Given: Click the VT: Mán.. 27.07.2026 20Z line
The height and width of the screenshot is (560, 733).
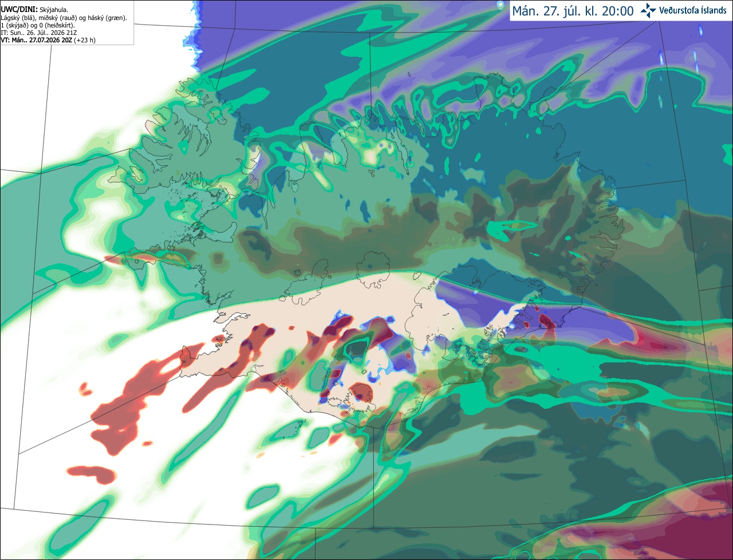Looking at the screenshot, I should click(x=48, y=40).
